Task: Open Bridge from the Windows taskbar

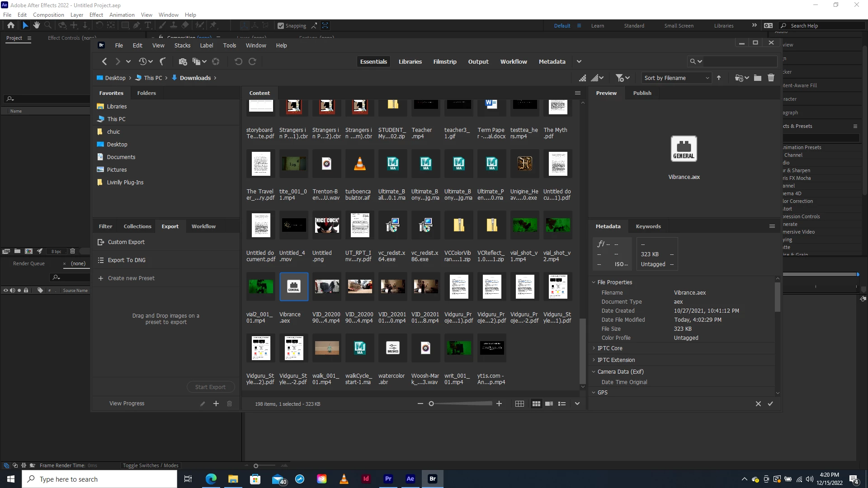Action: point(433,479)
